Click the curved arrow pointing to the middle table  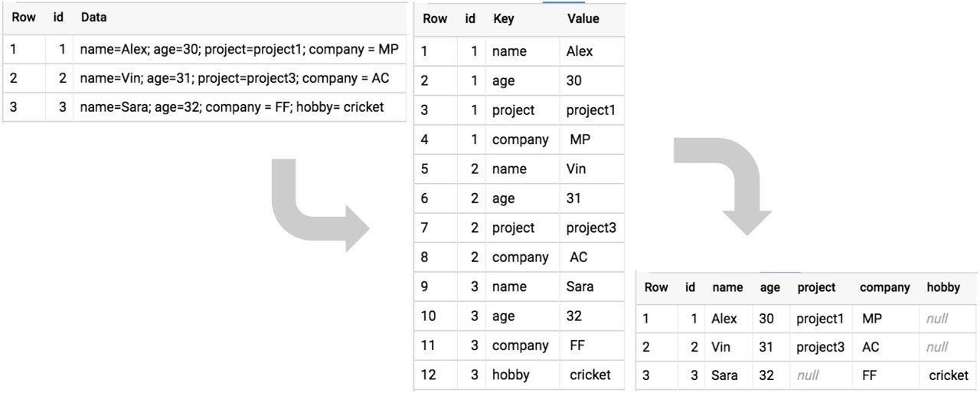318,203
